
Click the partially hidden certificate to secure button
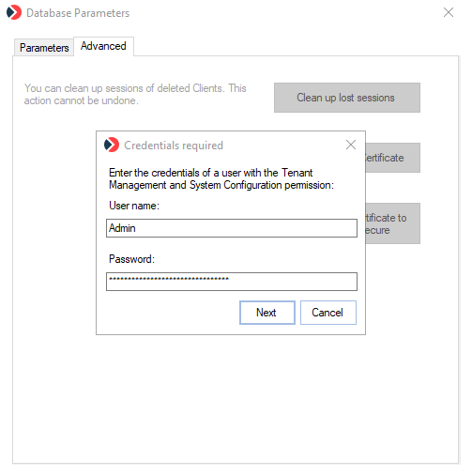392,223
